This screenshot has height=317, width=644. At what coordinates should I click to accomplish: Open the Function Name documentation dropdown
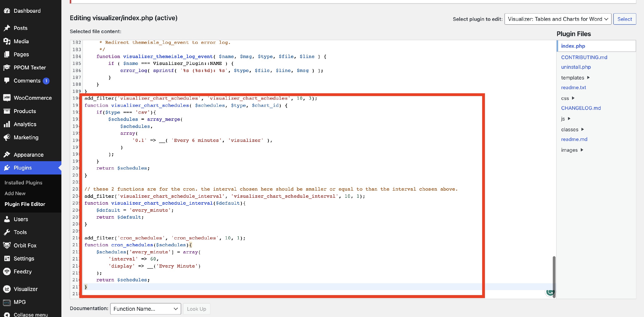tap(145, 309)
